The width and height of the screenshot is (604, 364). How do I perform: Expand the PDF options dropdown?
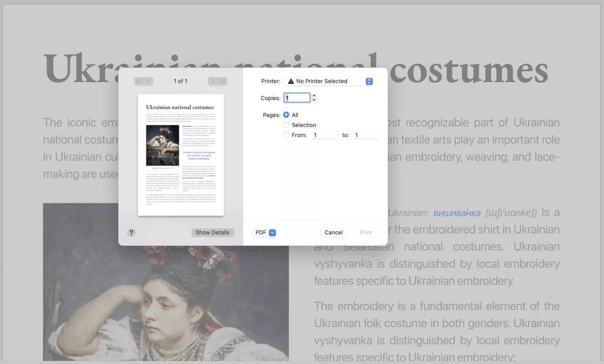click(x=264, y=233)
